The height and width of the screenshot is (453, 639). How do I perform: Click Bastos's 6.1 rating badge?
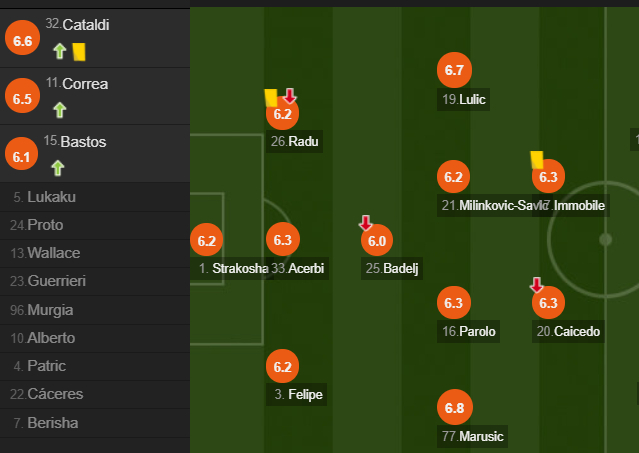click(x=21, y=156)
